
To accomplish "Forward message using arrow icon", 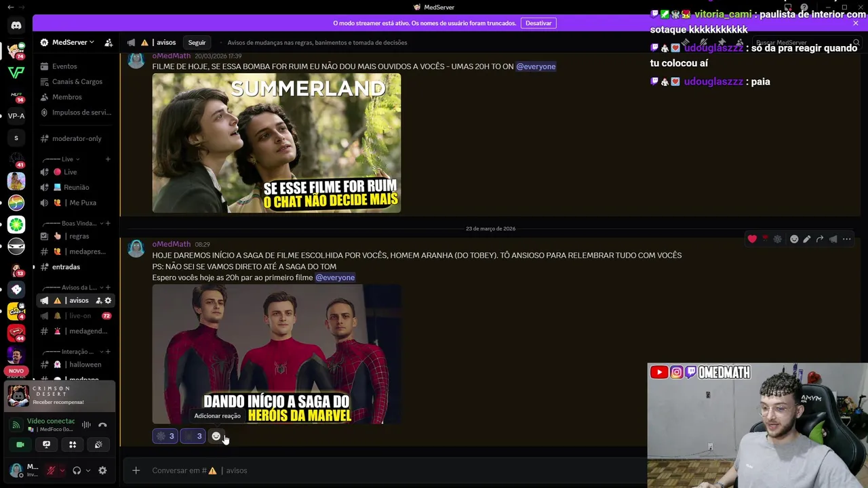I will coord(820,239).
